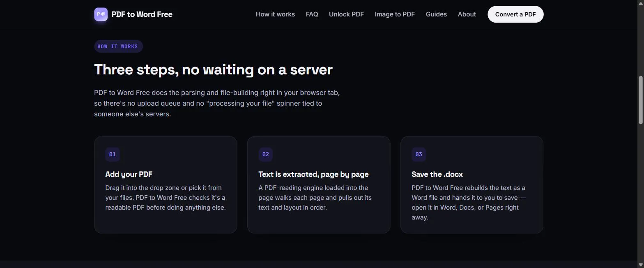Open Unlock PDF page

click(x=346, y=14)
